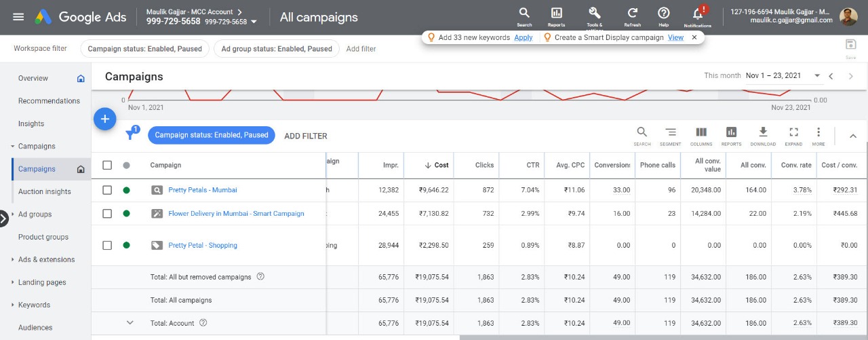Expand the Total: Account row chevron
Screen dimensions: 868x340
(x=130, y=323)
